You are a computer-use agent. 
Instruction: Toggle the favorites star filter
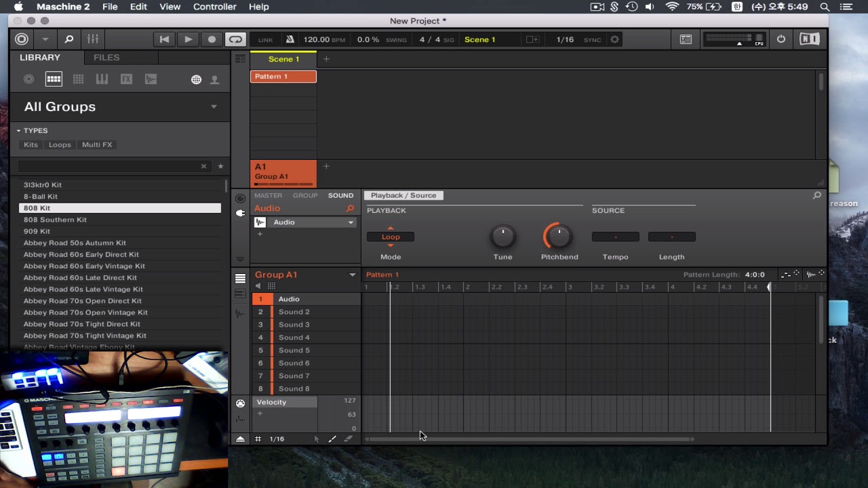tap(220, 166)
